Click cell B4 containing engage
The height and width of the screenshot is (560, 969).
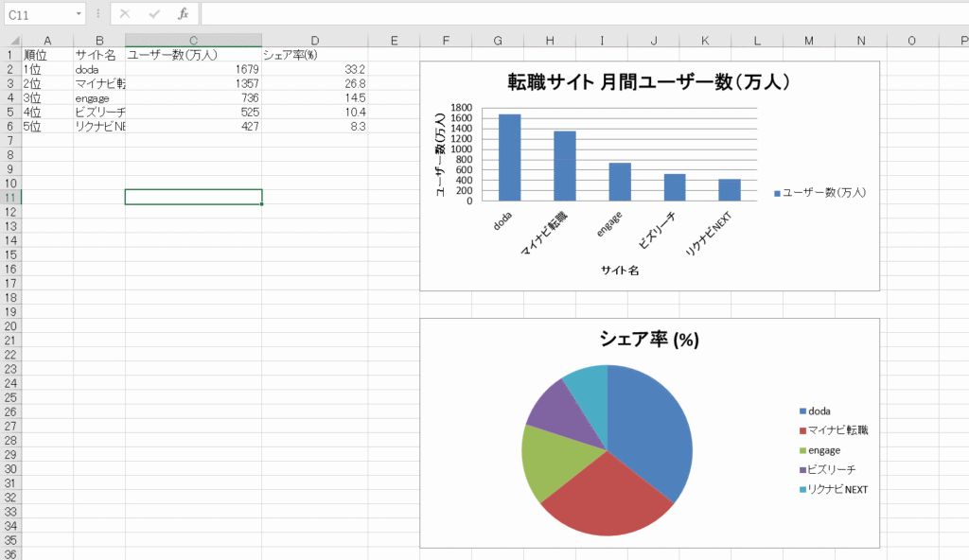point(98,97)
